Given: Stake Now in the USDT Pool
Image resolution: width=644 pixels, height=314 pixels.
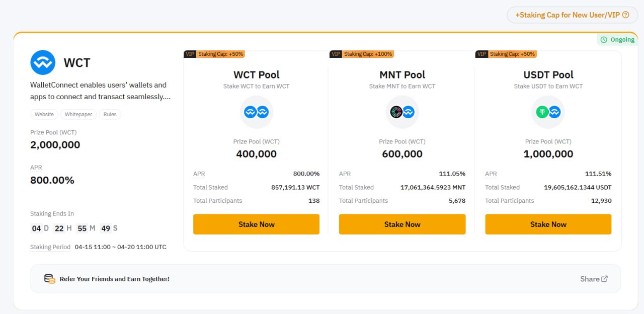Looking at the screenshot, I should [x=548, y=224].
